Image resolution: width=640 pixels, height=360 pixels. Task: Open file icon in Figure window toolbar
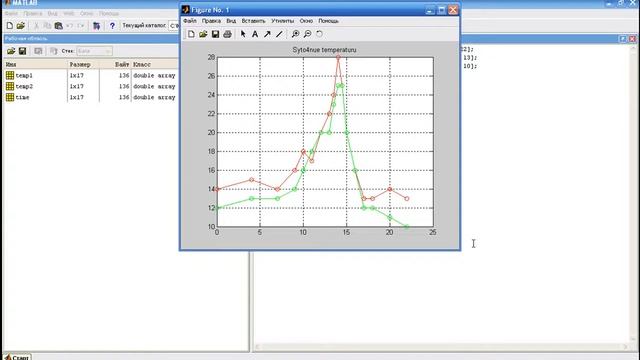tap(203, 34)
